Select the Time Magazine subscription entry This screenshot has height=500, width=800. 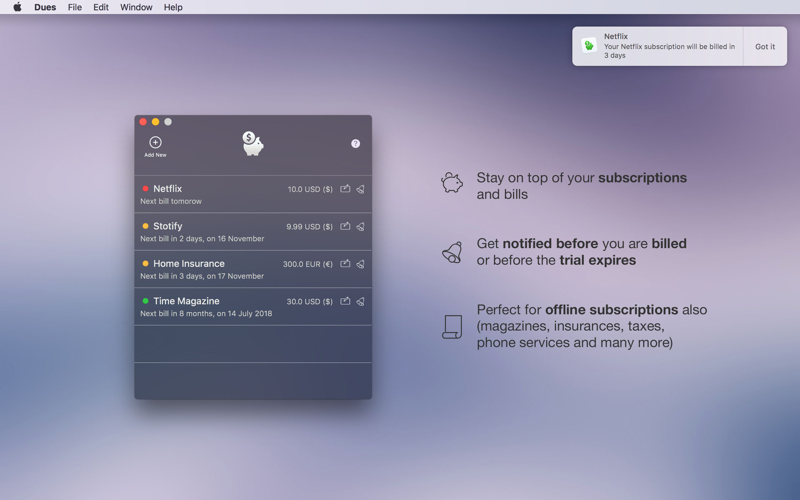coord(253,307)
